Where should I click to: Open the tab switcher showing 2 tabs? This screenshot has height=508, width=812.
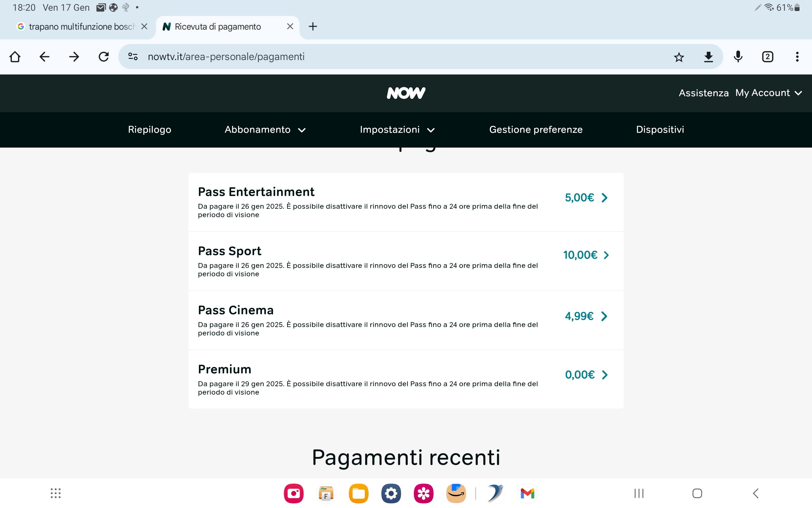tap(768, 57)
